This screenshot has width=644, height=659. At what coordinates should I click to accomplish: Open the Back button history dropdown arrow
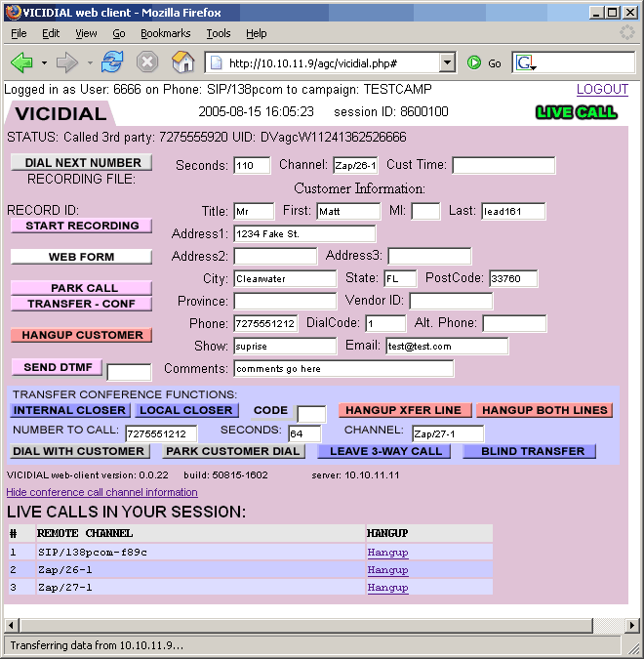(44, 62)
